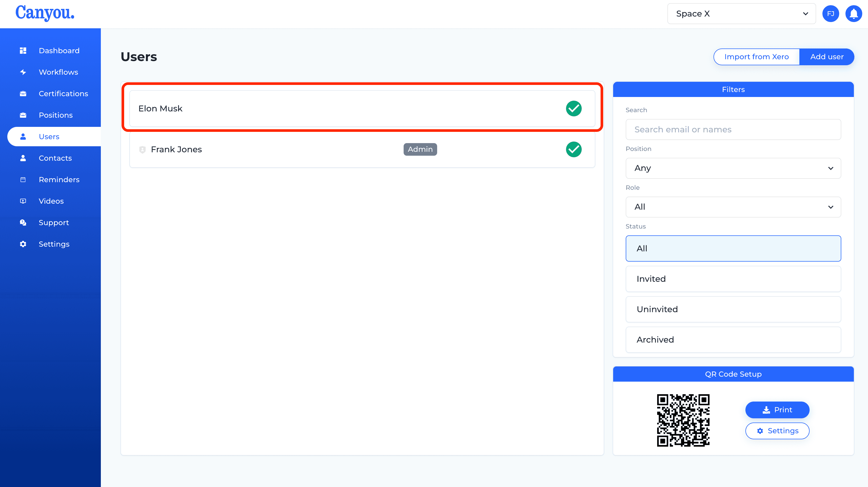Viewport: 868px width, 487px height.
Task: Open Settings menu item in sidebar
Action: (54, 244)
